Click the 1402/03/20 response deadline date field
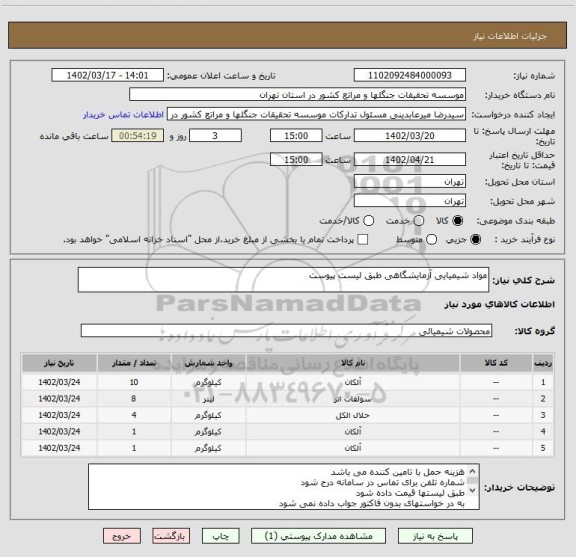This screenshot has width=576, height=557. coord(410,136)
